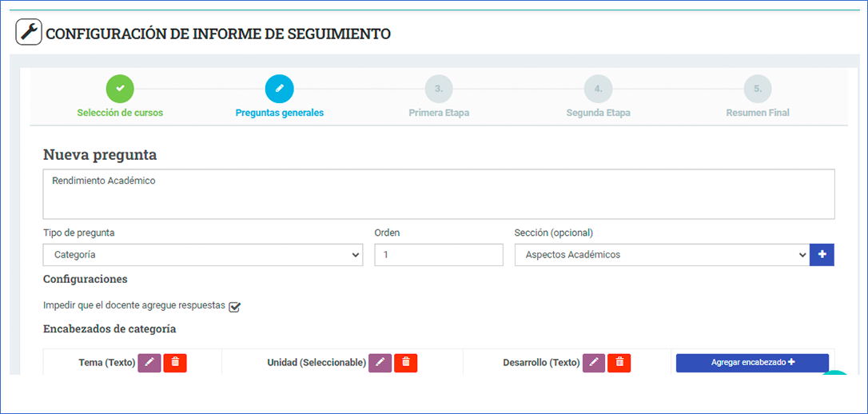Jump to step 3 Primera Etapa
The image size is (868, 414).
click(439, 89)
